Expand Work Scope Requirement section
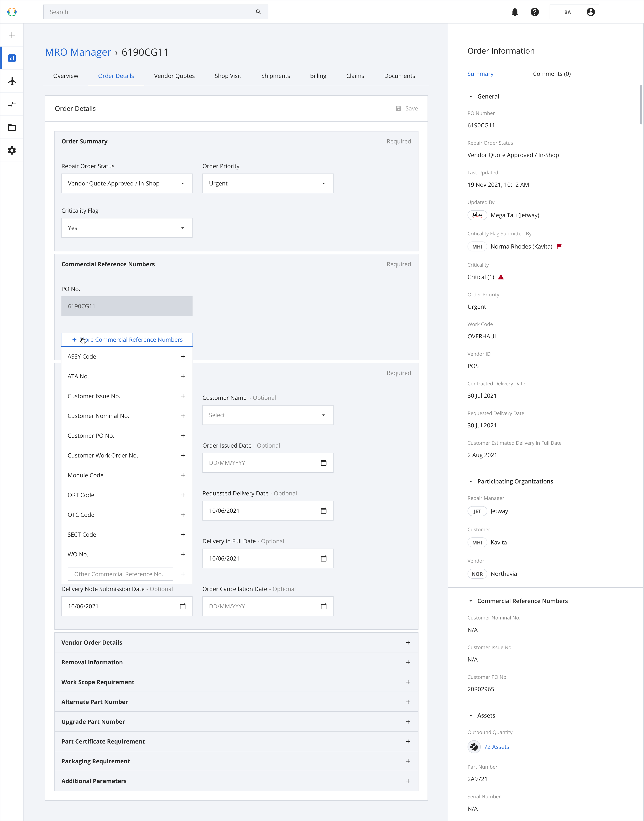This screenshot has height=821, width=644. 236,682
